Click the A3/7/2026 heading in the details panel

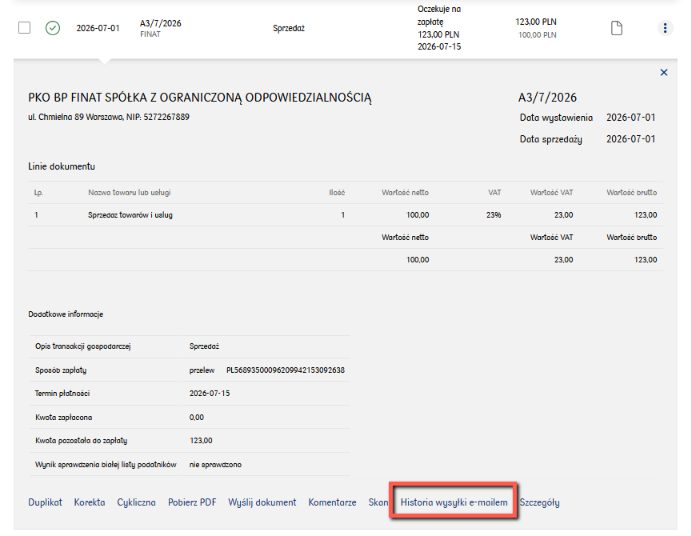tap(547, 97)
